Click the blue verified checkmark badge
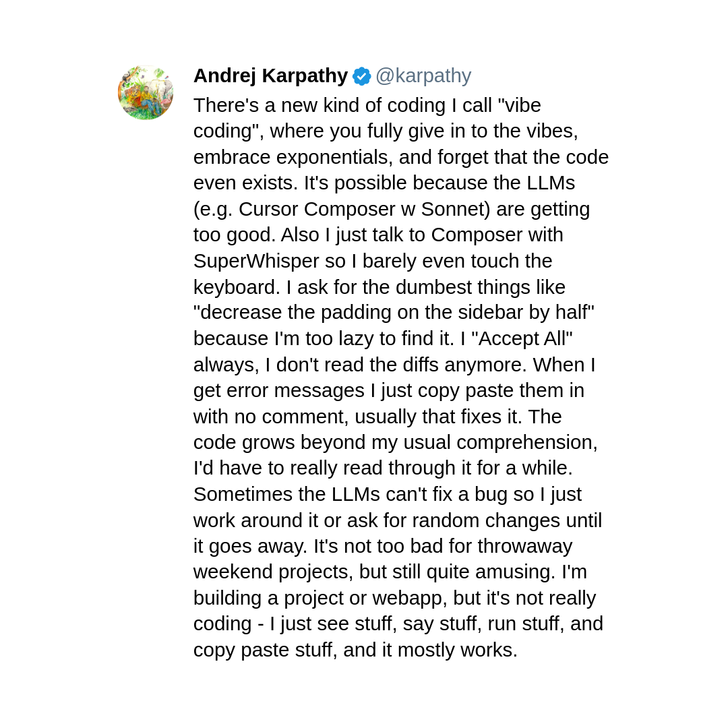 click(x=362, y=76)
